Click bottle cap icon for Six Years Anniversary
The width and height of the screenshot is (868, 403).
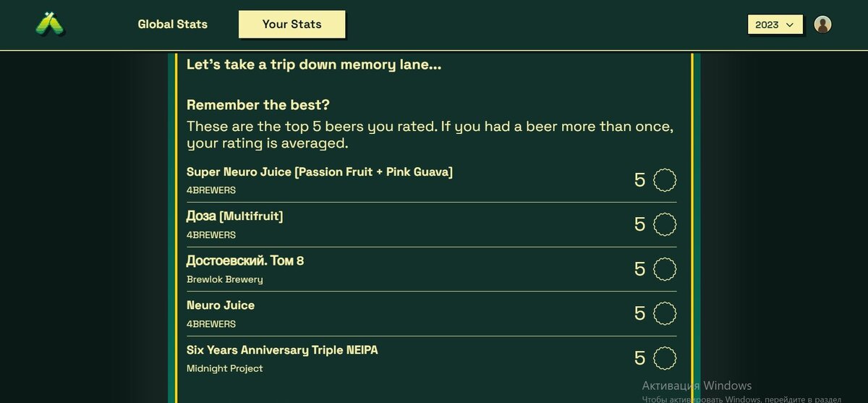[x=665, y=358]
